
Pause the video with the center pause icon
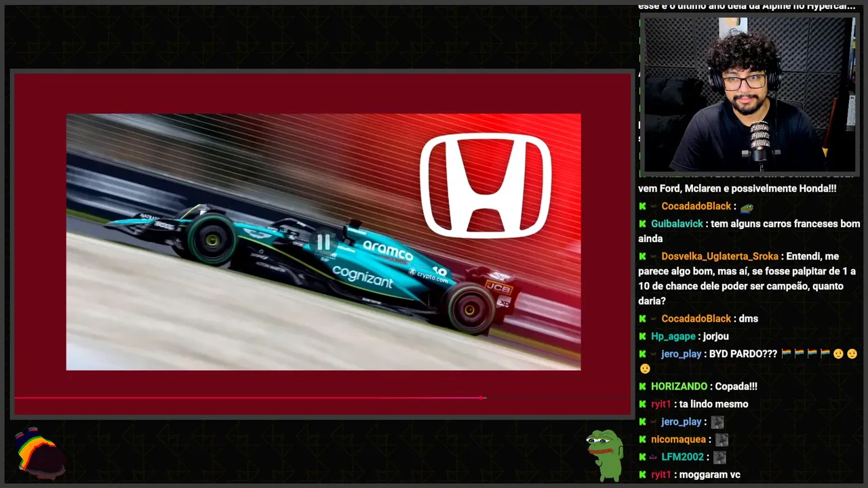pyautogui.click(x=323, y=242)
